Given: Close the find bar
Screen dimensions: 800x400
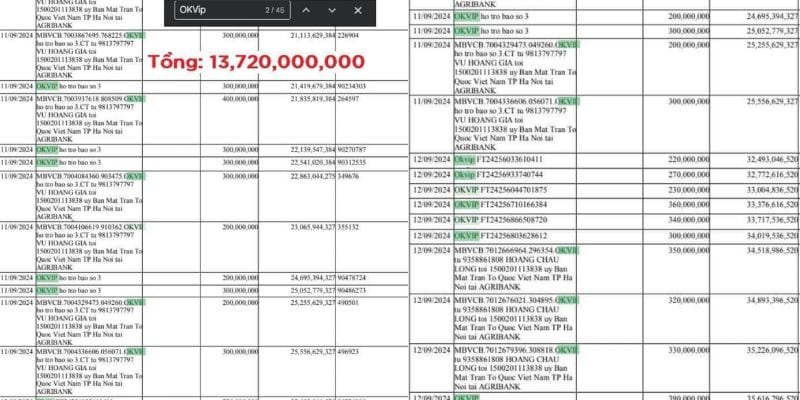Looking at the screenshot, I should [x=358, y=10].
